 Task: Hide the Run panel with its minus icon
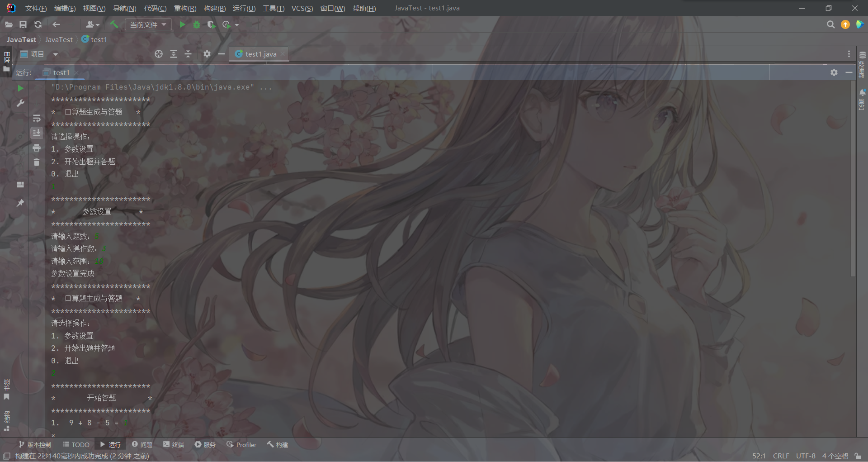pos(849,72)
